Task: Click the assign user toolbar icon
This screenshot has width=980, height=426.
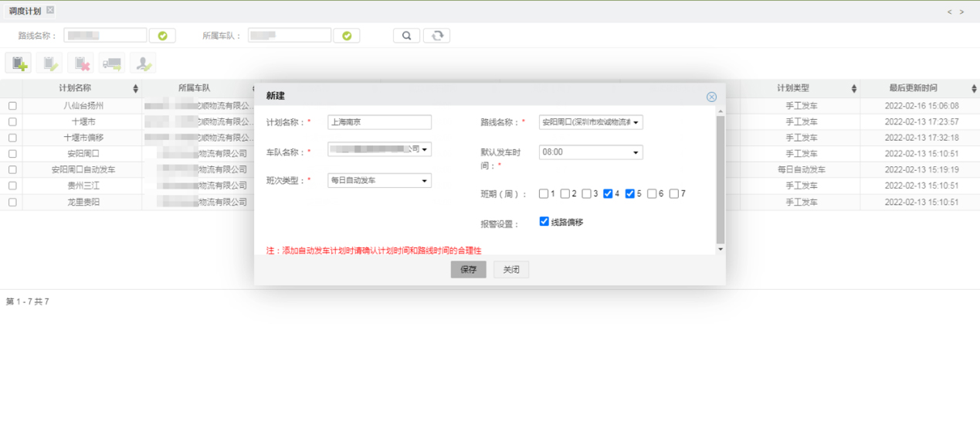Action: click(x=143, y=63)
